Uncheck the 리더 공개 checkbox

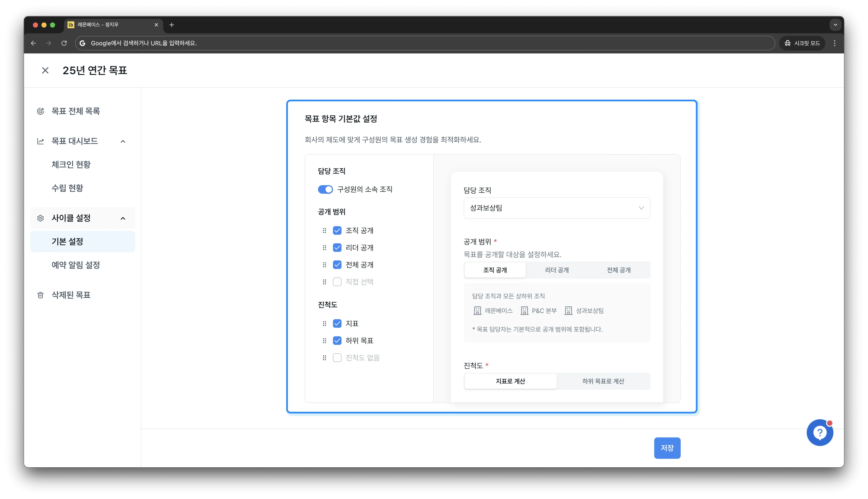tap(337, 248)
